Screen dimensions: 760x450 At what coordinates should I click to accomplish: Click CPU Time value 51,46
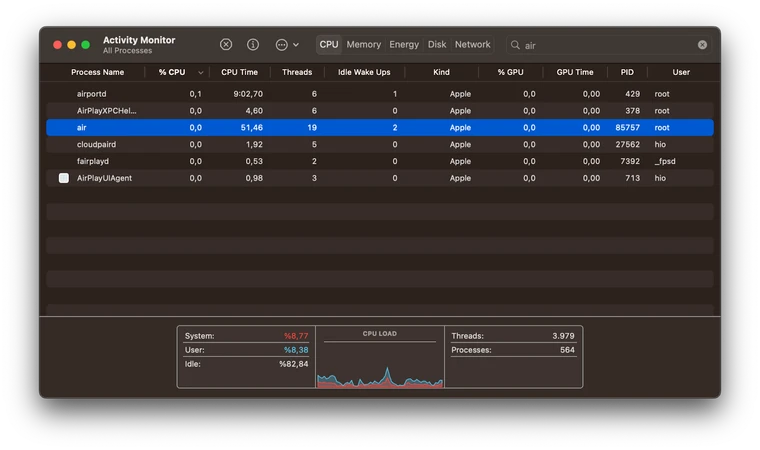coord(252,128)
